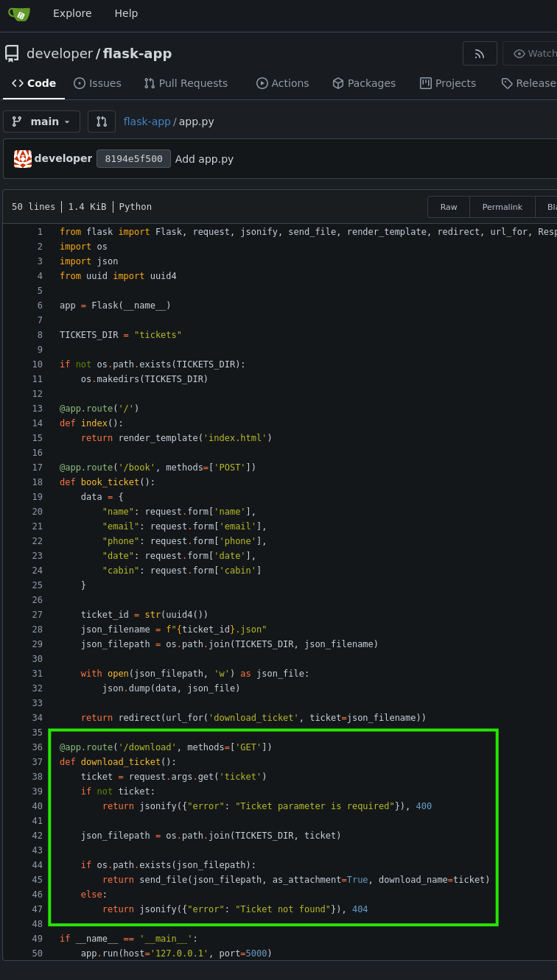This screenshot has width=557, height=980.
Task: Click the Gitea logo icon
Action: coord(19,13)
